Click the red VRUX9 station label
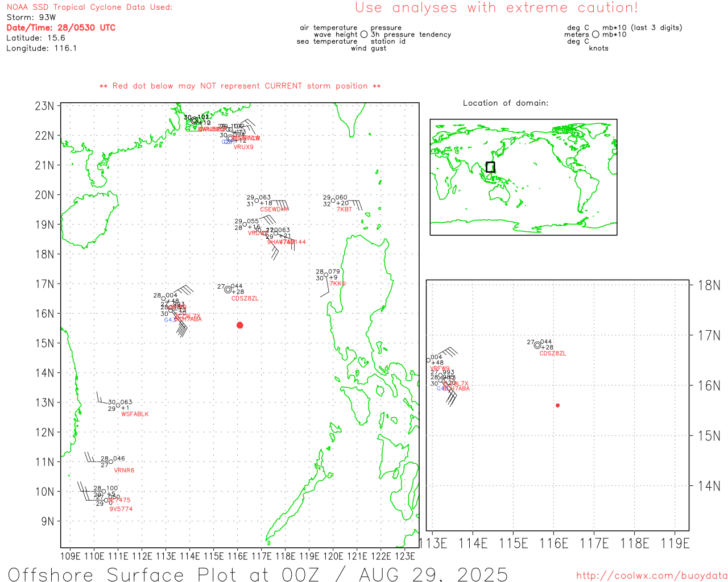 click(243, 147)
